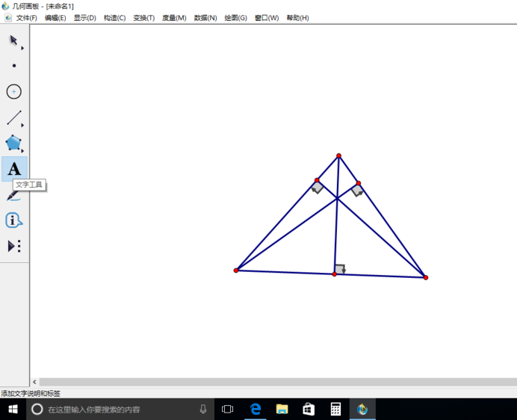Open the 帮助(H) menu
Screen dimensions: 517x420
(x=297, y=18)
